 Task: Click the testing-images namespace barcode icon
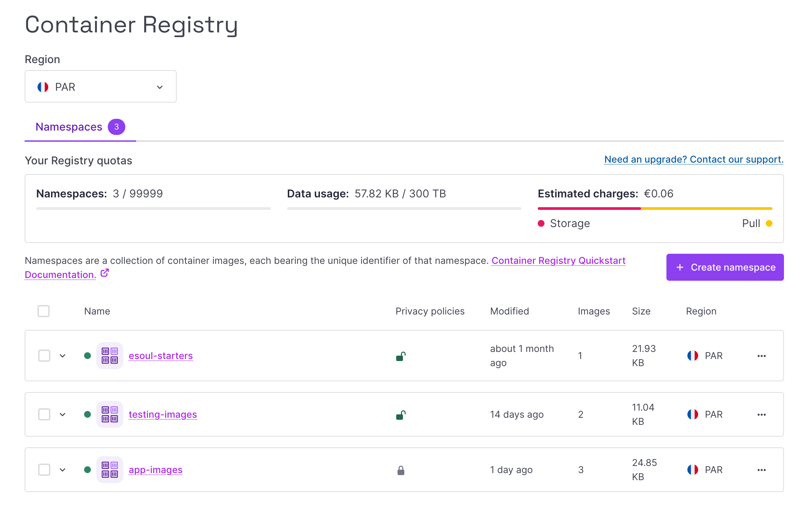pos(109,414)
